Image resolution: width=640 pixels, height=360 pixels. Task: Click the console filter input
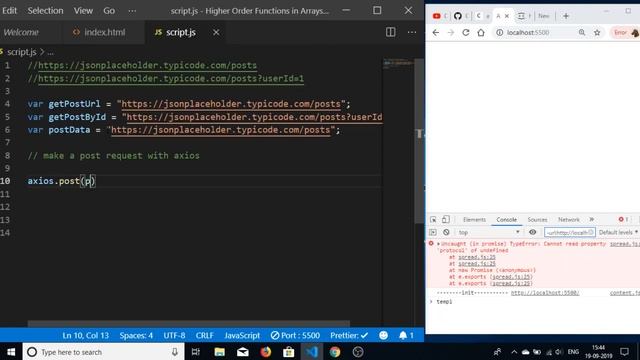(x=569, y=232)
